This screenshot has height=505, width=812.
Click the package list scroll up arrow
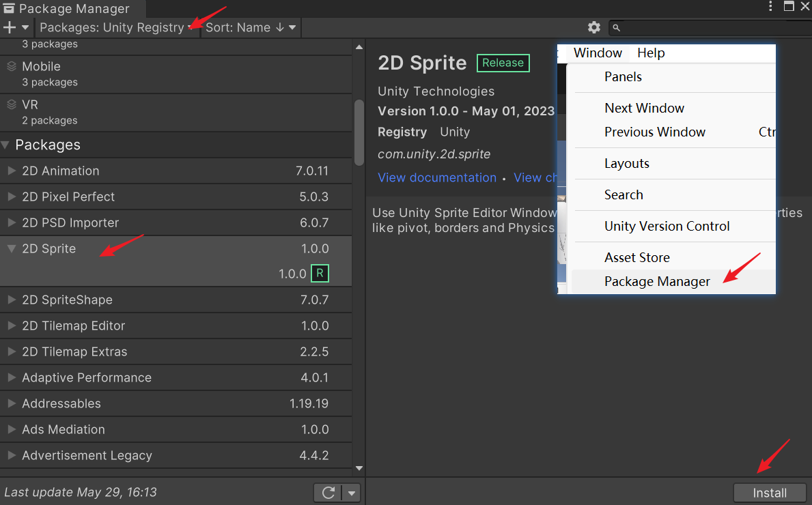click(x=359, y=47)
